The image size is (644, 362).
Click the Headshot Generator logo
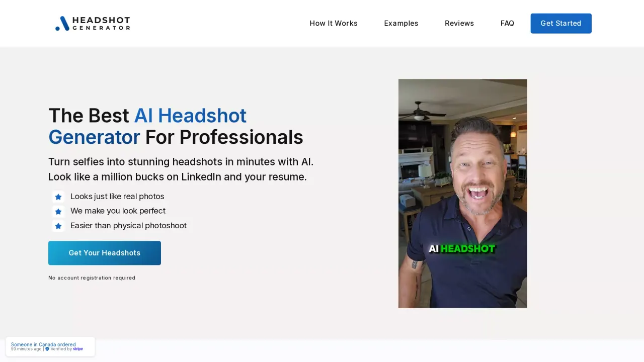(x=93, y=24)
